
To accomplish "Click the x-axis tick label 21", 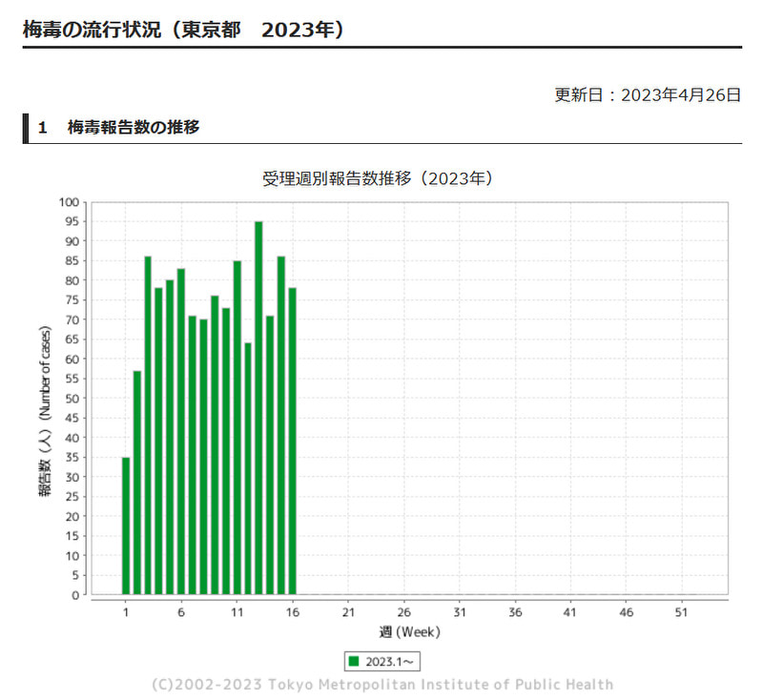I will [x=348, y=612].
